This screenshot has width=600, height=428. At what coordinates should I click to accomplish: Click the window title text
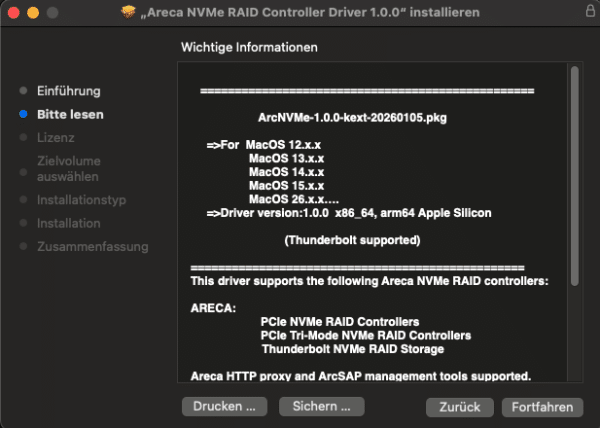(310, 12)
